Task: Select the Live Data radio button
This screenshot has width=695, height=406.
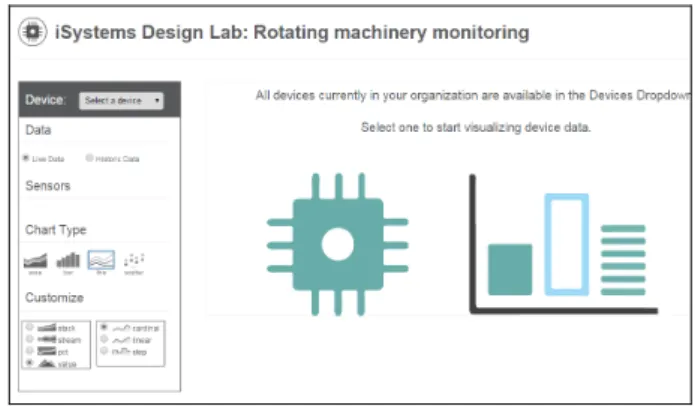Action: (26, 158)
